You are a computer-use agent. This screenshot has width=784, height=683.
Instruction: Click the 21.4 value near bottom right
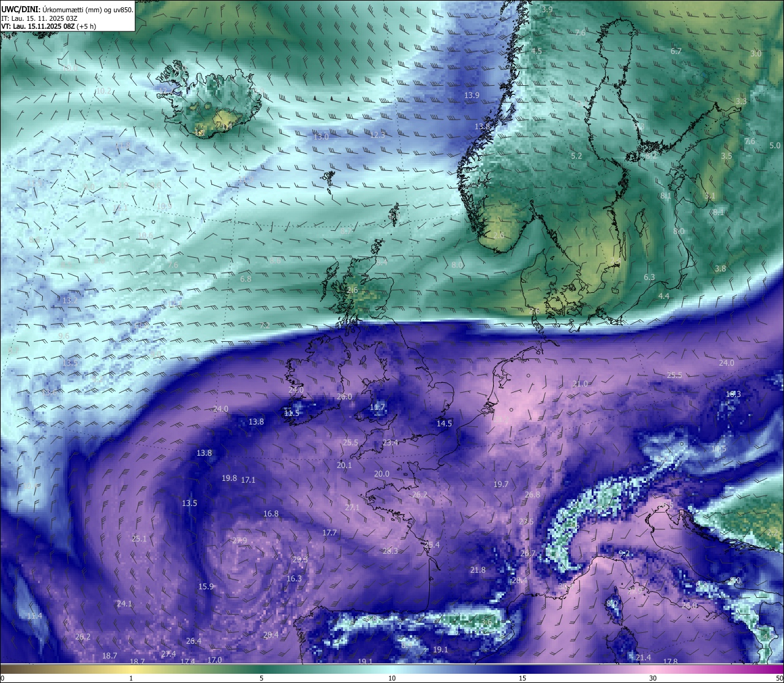coord(643,657)
